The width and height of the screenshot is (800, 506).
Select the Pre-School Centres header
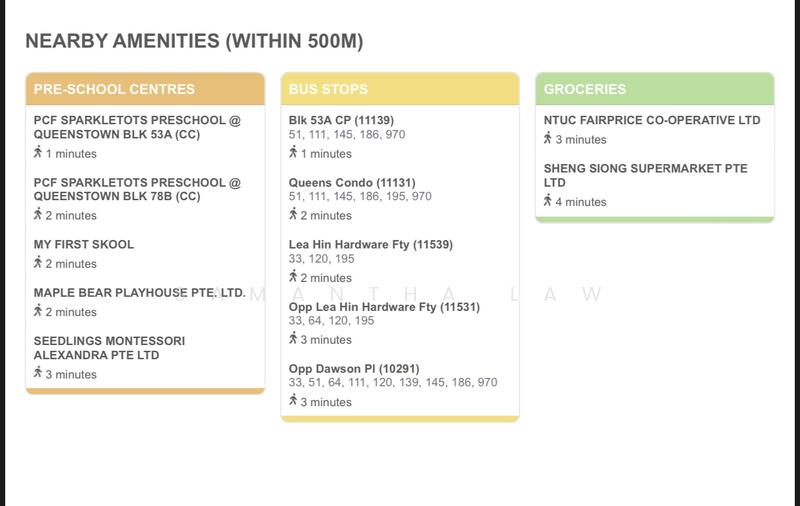click(114, 89)
